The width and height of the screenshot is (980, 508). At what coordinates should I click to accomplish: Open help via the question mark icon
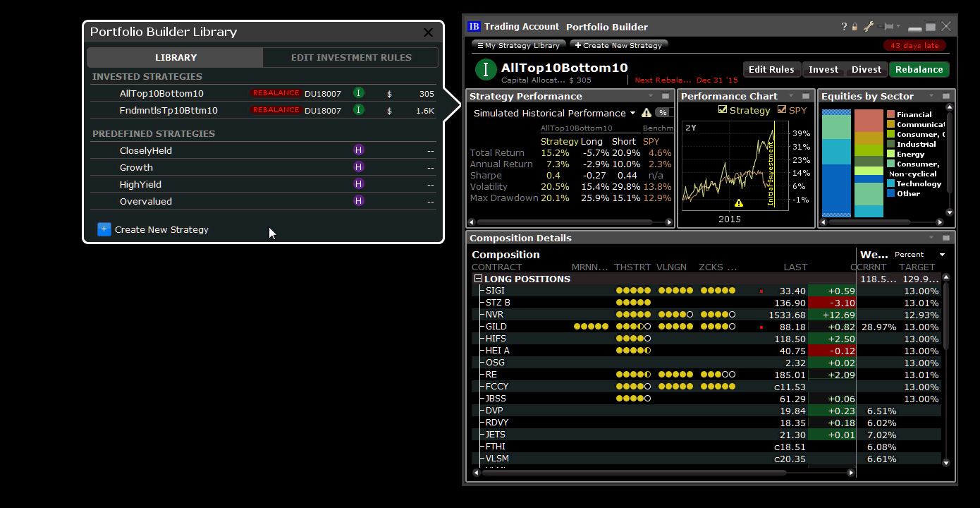click(843, 26)
